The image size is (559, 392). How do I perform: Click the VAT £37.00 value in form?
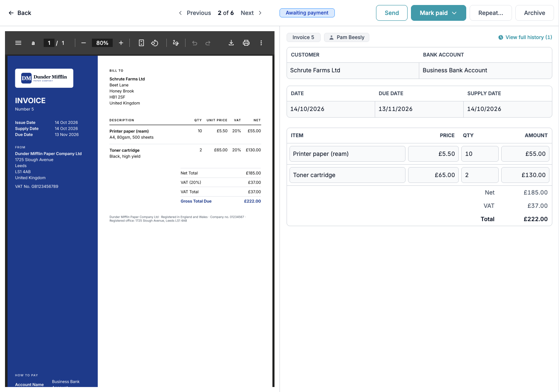point(538,206)
